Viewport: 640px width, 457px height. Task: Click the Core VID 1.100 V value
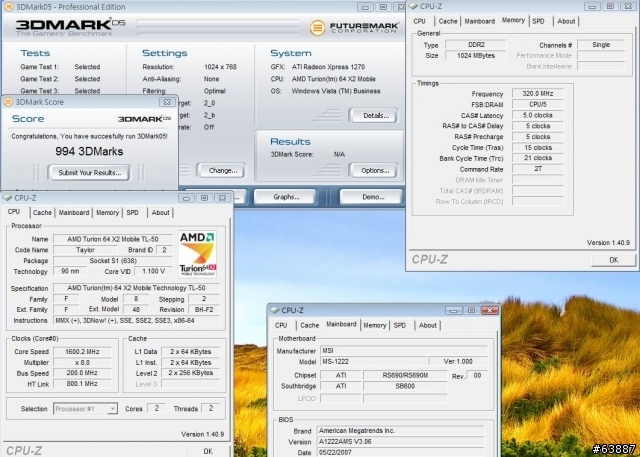click(x=153, y=271)
